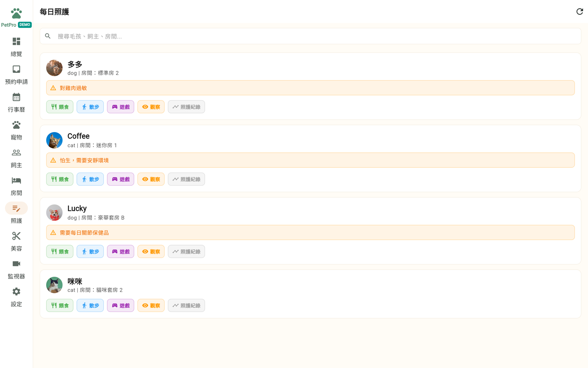This screenshot has height=368, width=588.
Task: Click the refresh icon in header
Action: tap(580, 12)
